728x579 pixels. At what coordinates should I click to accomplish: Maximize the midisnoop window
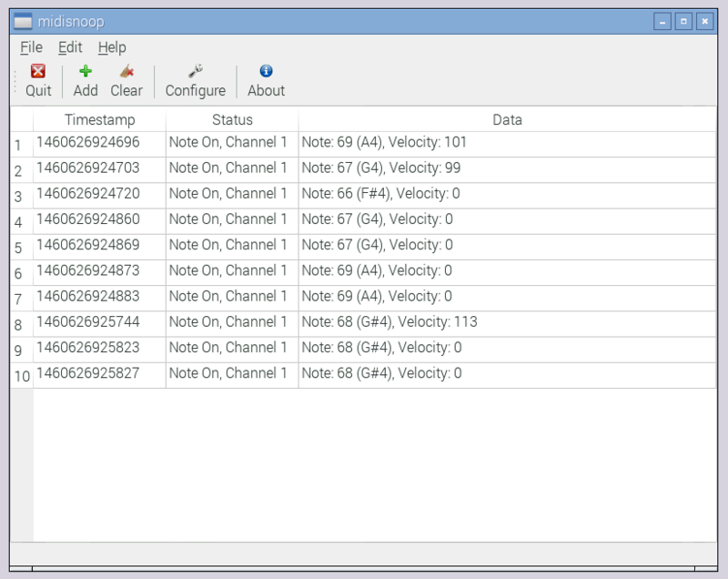[683, 21]
